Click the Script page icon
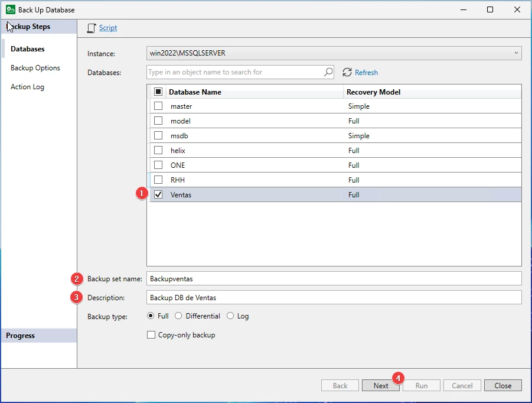532x403 pixels. [x=92, y=28]
